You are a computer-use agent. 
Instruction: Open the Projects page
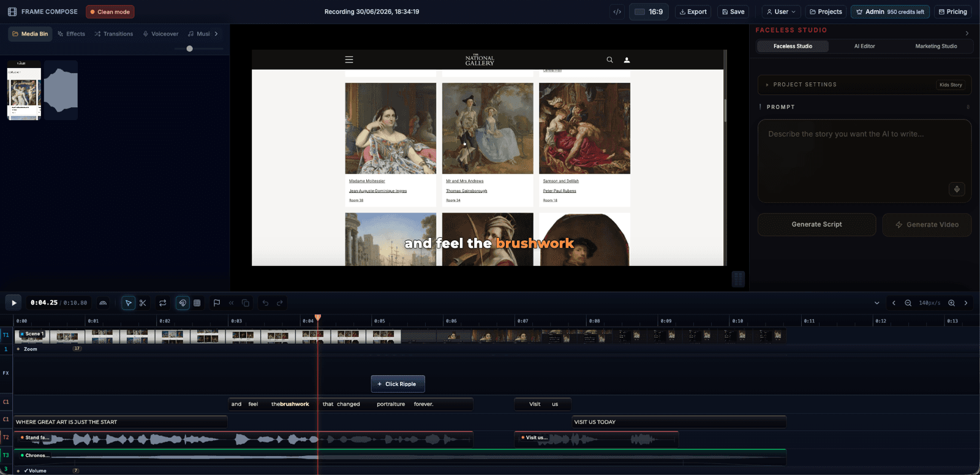pyautogui.click(x=826, y=12)
